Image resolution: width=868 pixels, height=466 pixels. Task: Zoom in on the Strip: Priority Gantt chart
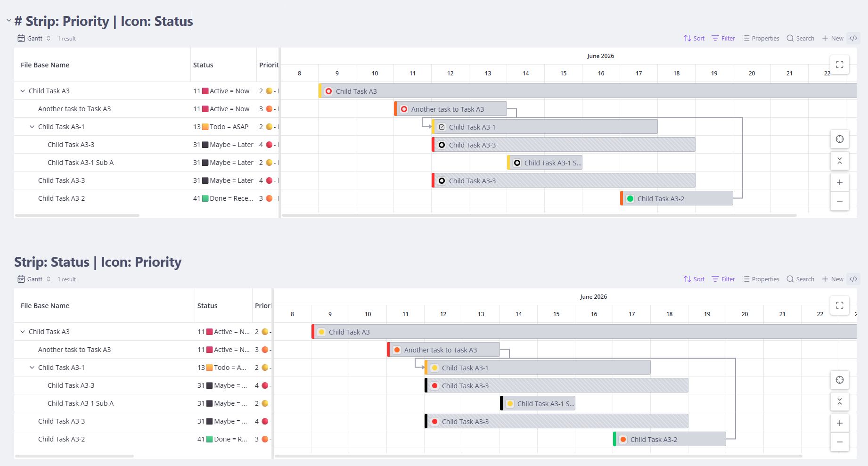(x=840, y=182)
